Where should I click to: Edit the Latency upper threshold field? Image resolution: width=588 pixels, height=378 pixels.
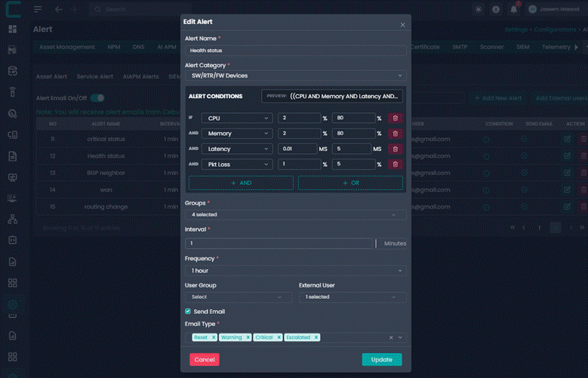click(x=352, y=149)
